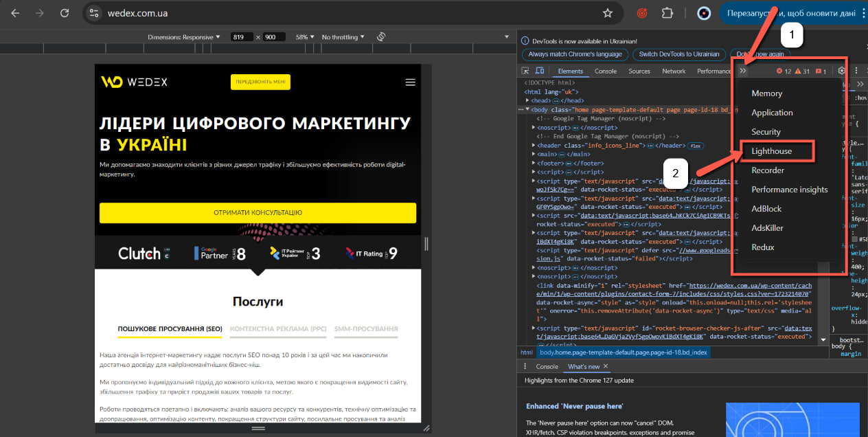Expand the header info_icons_line element

point(534,145)
